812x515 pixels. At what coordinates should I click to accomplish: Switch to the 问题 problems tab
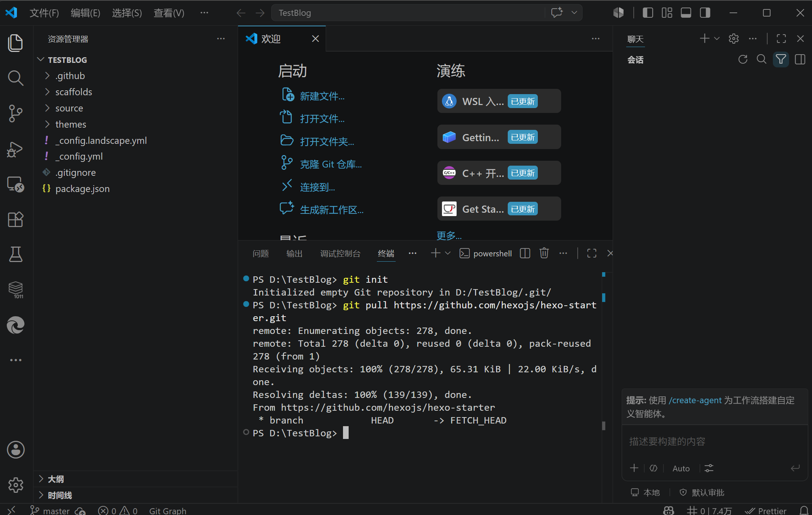pyautogui.click(x=261, y=253)
